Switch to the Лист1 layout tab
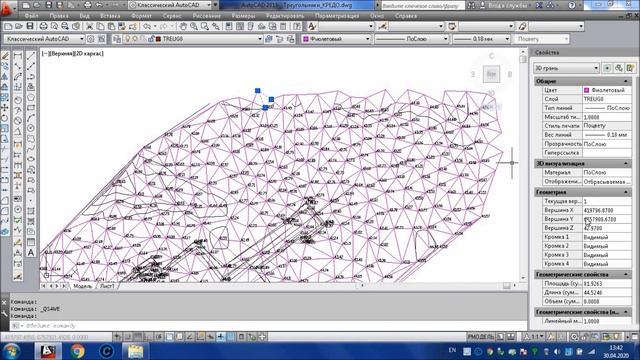This screenshot has width=640, height=360. point(107,286)
